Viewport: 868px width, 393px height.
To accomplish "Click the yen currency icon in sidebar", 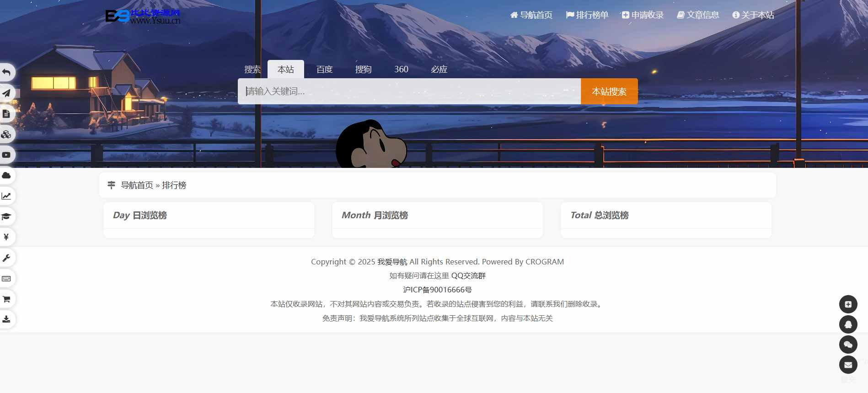I will (6, 237).
